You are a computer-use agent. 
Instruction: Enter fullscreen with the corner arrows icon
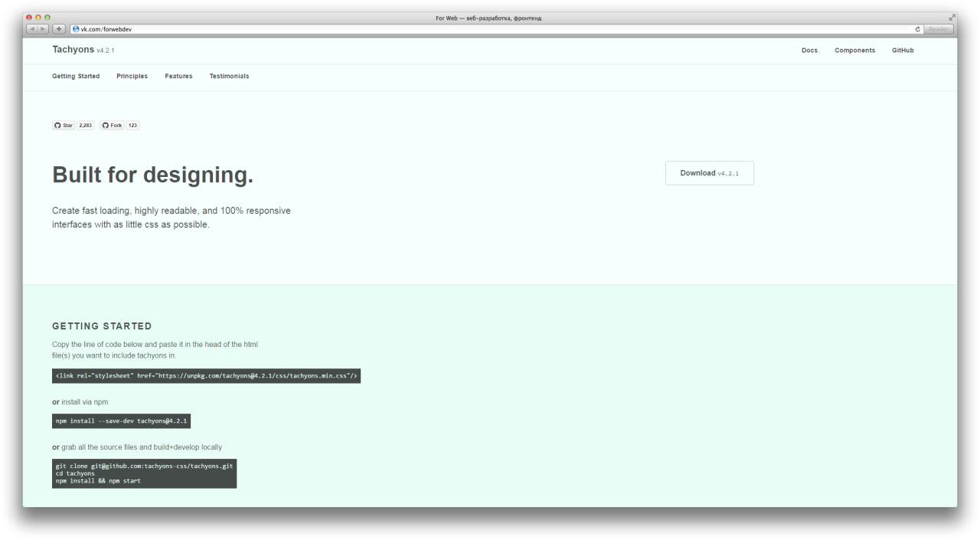pos(952,17)
